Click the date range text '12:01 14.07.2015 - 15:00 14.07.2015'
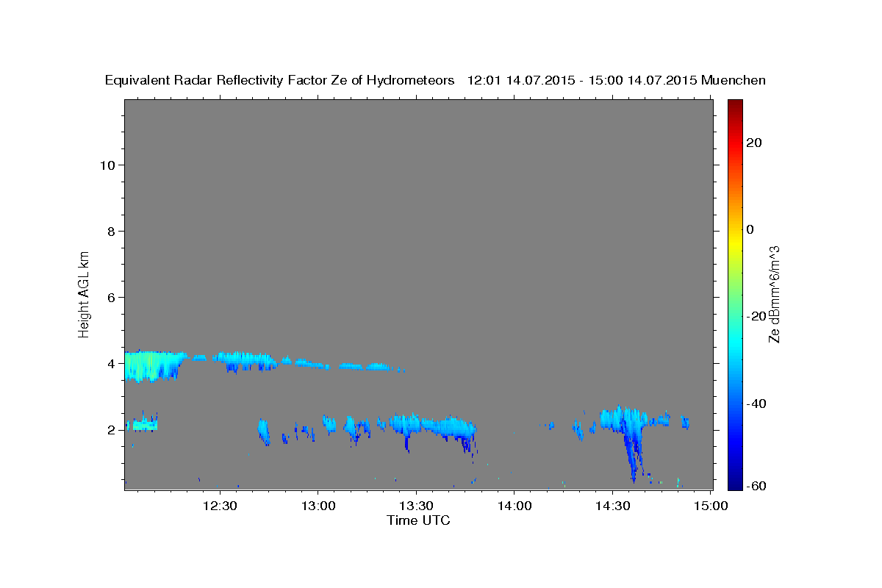Screen dimensions: 882x588 582,81
